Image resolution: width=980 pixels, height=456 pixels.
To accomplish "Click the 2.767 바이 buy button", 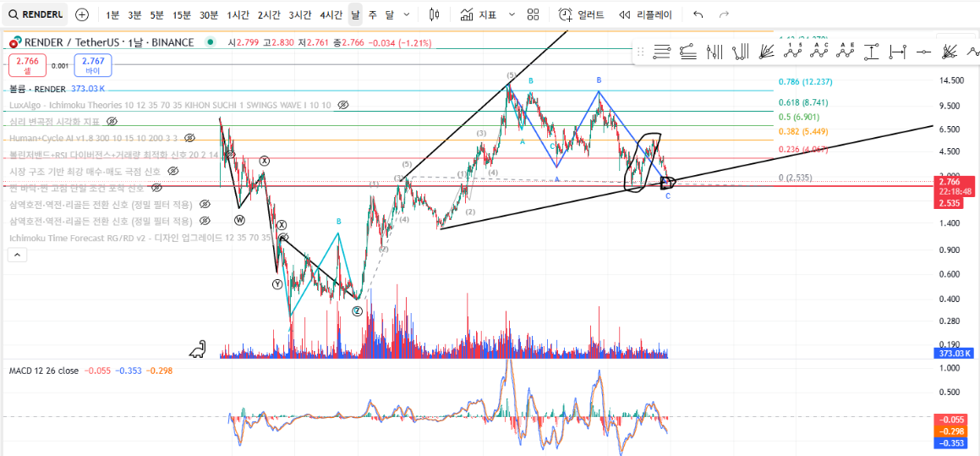I will (x=92, y=65).
